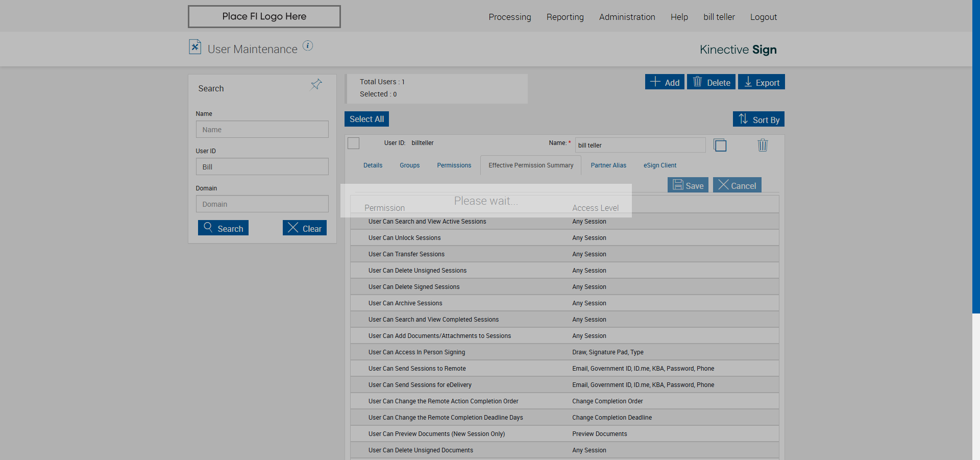
Task: Click the User Maintenance page icon
Action: [x=195, y=47]
